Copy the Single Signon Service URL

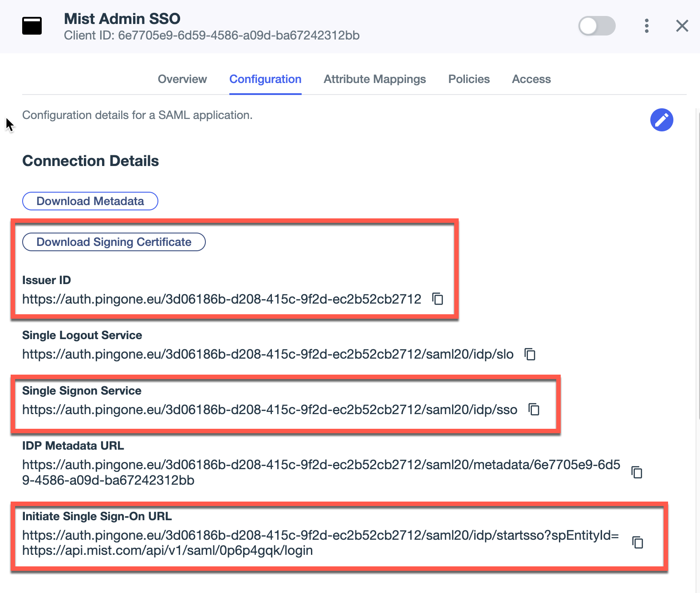click(x=534, y=409)
